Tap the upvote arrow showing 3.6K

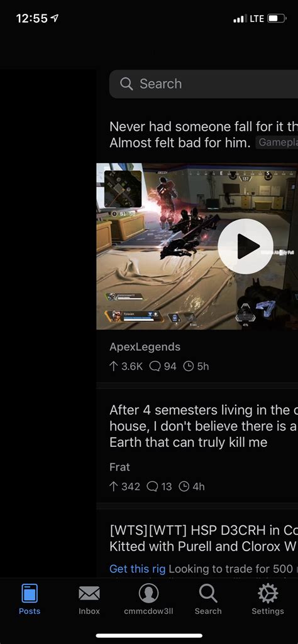(x=114, y=366)
